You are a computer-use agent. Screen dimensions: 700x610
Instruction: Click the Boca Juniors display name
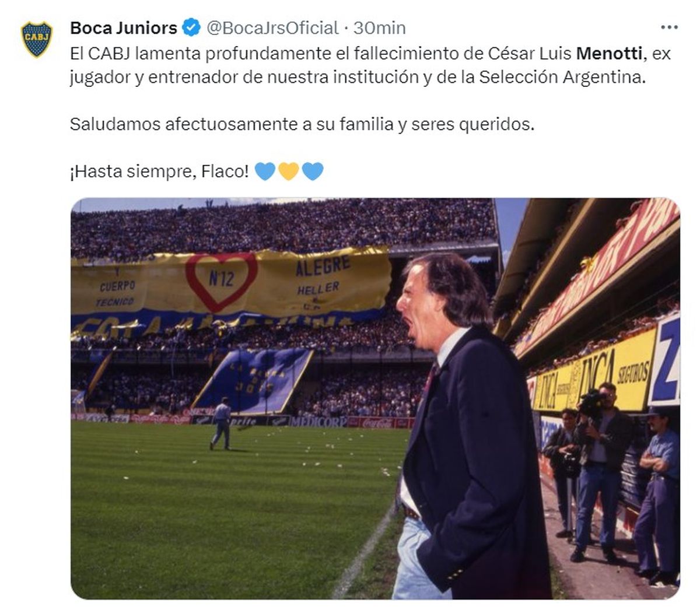coord(123,27)
